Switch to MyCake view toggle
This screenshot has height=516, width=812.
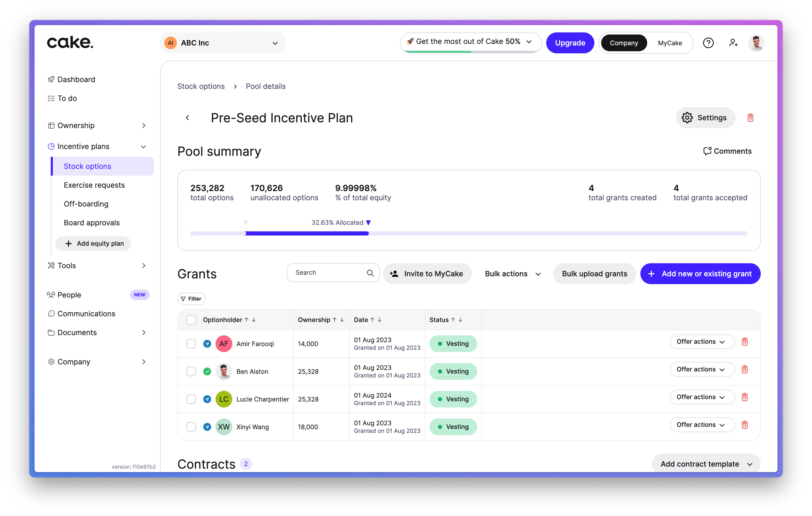(x=670, y=43)
